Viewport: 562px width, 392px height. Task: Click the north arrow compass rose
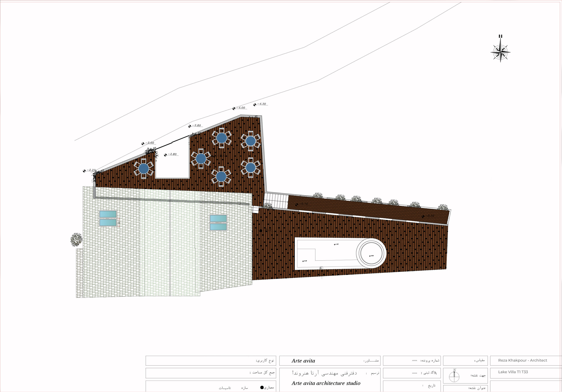500,52
